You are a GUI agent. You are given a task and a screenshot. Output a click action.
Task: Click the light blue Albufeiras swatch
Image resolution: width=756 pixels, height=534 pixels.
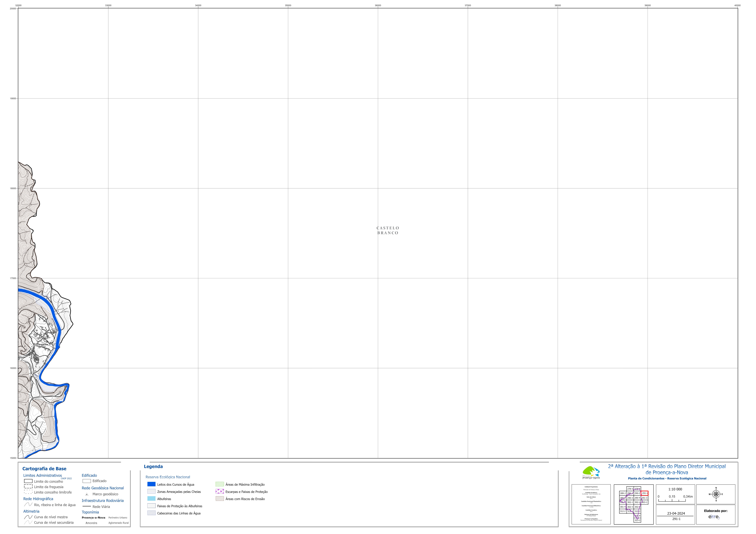click(x=151, y=499)
